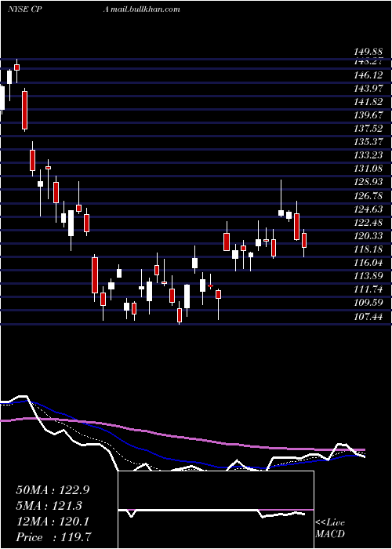Click the 12MA : 120.1 readout
Screen dimensions: 392x549
[53, 522]
